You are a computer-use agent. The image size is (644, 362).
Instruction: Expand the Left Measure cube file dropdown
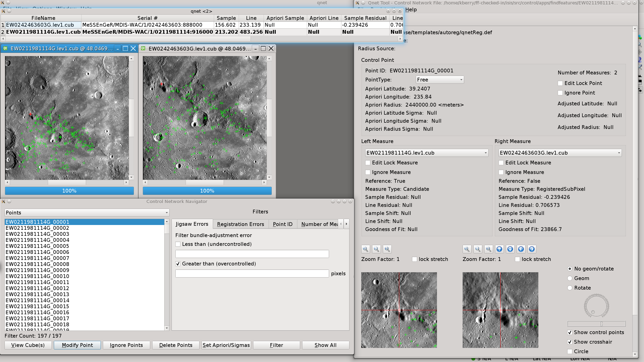427,153
